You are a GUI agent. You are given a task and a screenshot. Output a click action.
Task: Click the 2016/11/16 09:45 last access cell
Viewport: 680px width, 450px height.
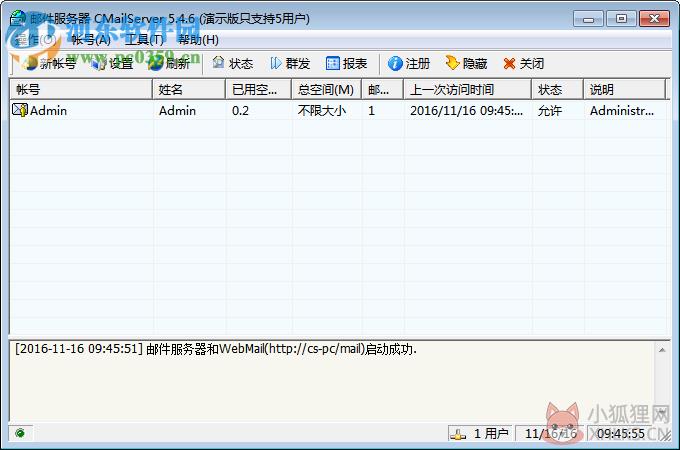coord(467,111)
